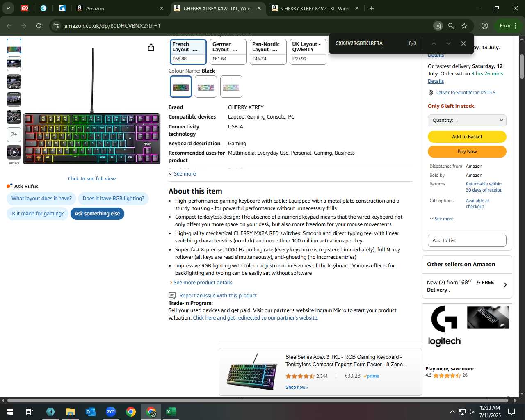This screenshot has width=525, height=420.
Task: Click the 2+ more images thumbnail
Action: pos(14,134)
